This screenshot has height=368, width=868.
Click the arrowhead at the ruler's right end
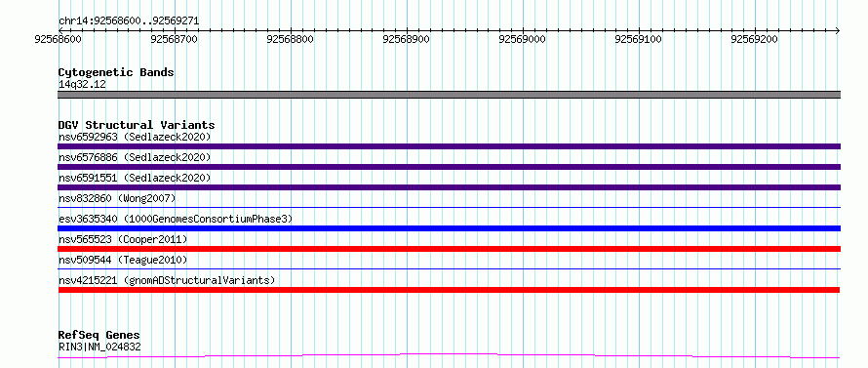[x=838, y=30]
